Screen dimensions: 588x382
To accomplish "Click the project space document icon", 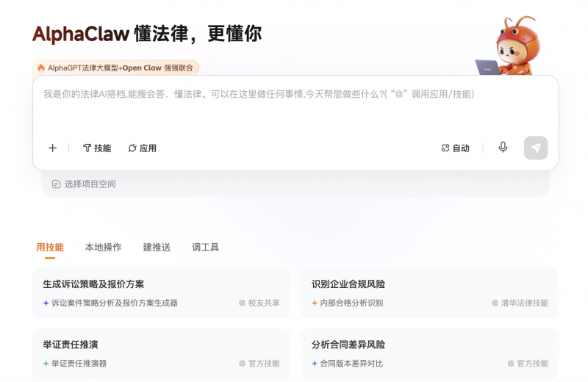I will [x=57, y=184].
